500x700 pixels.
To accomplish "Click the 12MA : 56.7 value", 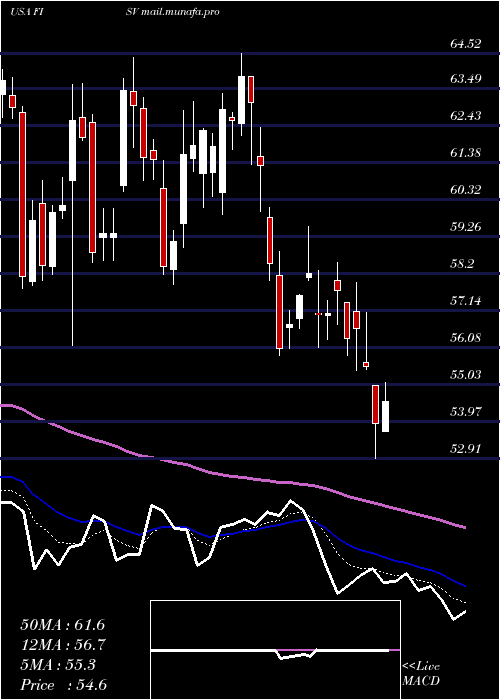I will pyautogui.click(x=62, y=645).
